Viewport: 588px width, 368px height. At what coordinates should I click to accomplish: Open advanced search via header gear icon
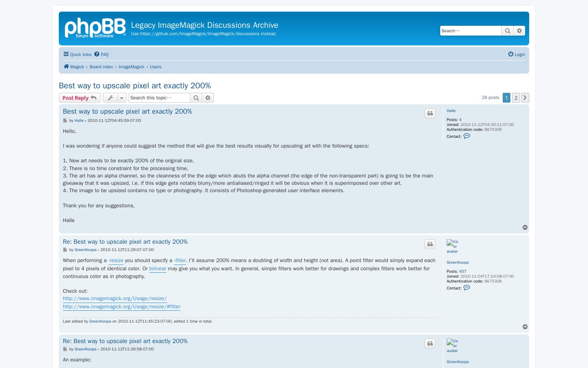519,31
